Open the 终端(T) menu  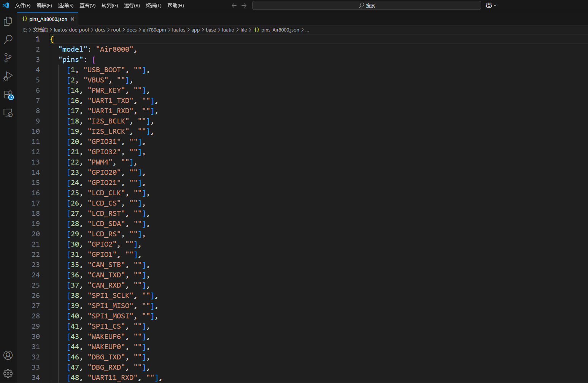pos(154,5)
